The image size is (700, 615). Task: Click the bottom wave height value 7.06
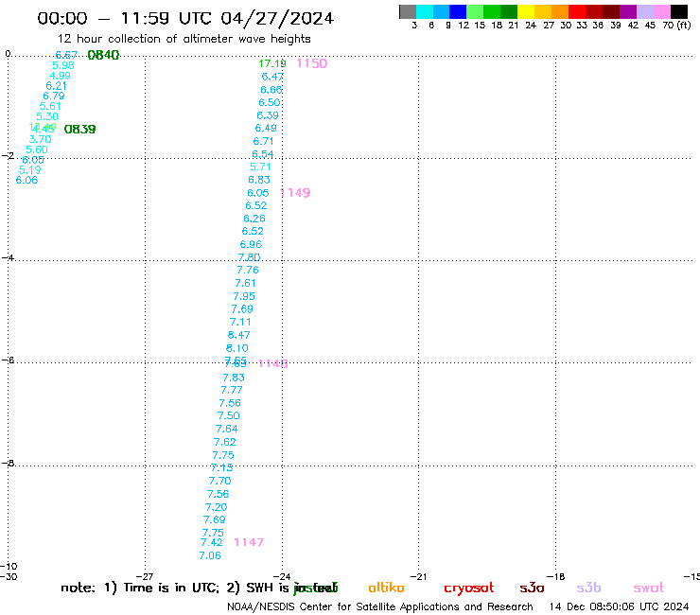pos(210,555)
